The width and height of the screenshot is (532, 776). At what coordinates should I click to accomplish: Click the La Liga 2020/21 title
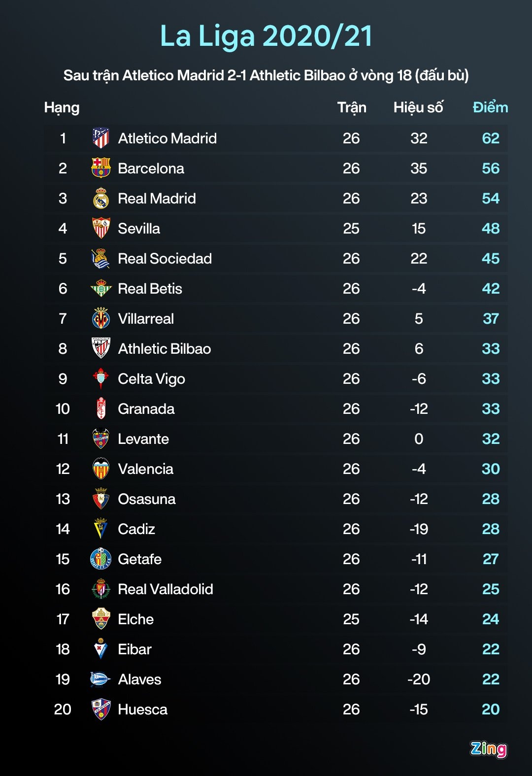(266, 36)
